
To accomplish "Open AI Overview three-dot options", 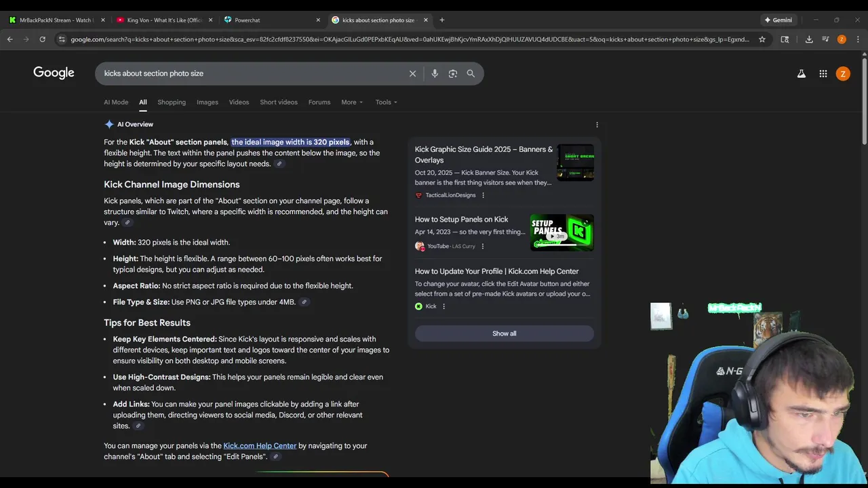I will (597, 125).
